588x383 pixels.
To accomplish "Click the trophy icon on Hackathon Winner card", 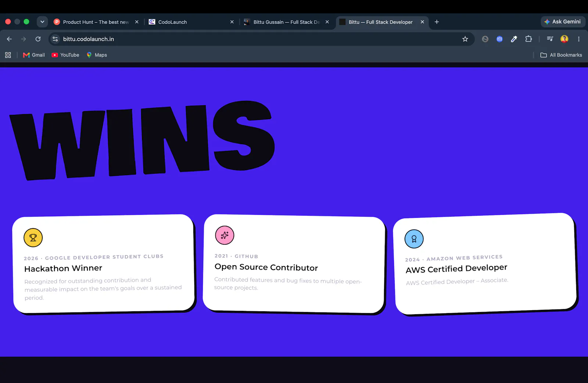I will pyautogui.click(x=33, y=238).
